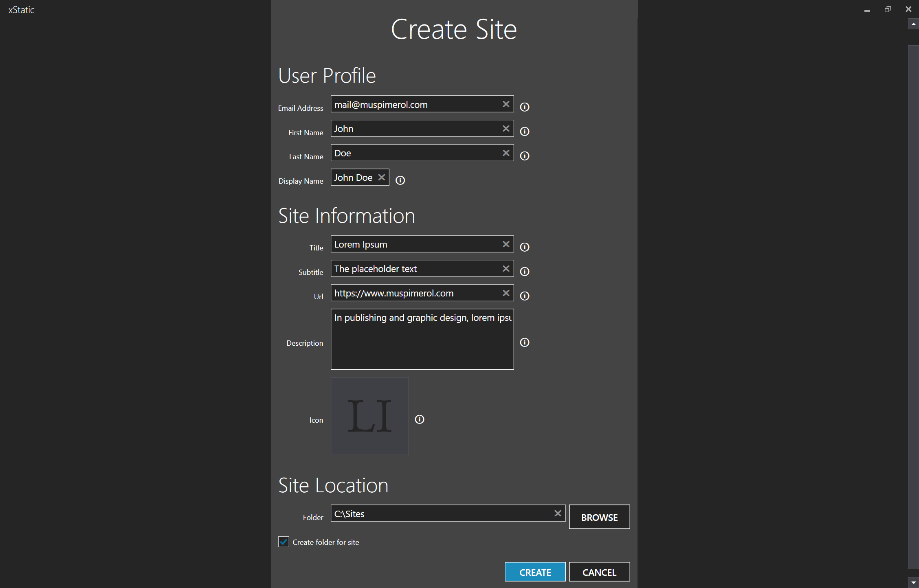The height and width of the screenshot is (588, 919).
Task: Clear the Url field
Action: (506, 293)
